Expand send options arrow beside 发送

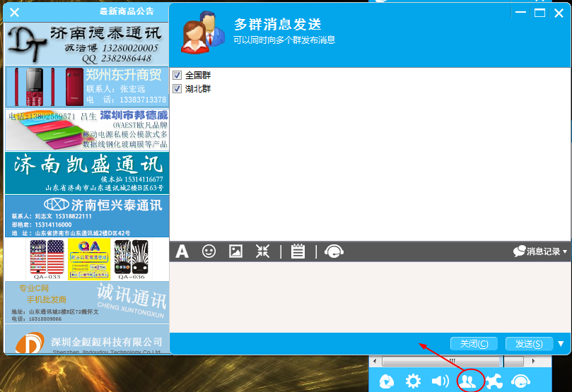click(561, 343)
